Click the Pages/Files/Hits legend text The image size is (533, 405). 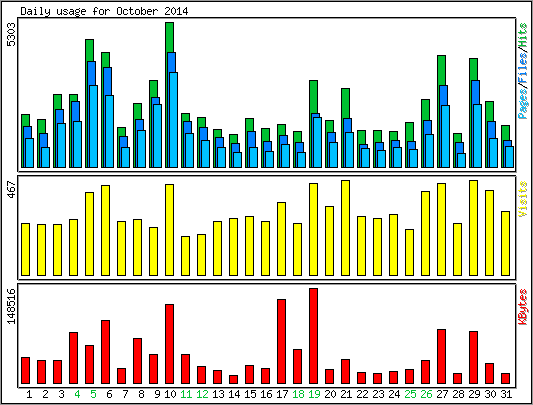pos(523,71)
